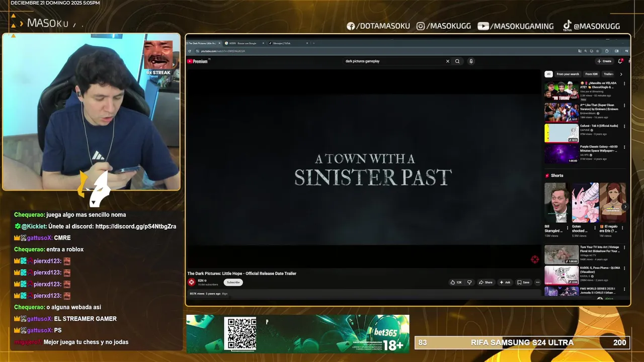Click 'RIFA SAMSUNG S24 ULTRA' progress bar
Screen dimensions: 644x362
[522, 342]
